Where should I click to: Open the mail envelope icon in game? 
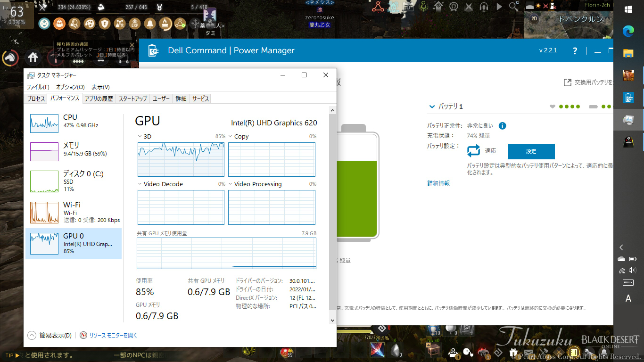pyautogui.click(x=528, y=352)
